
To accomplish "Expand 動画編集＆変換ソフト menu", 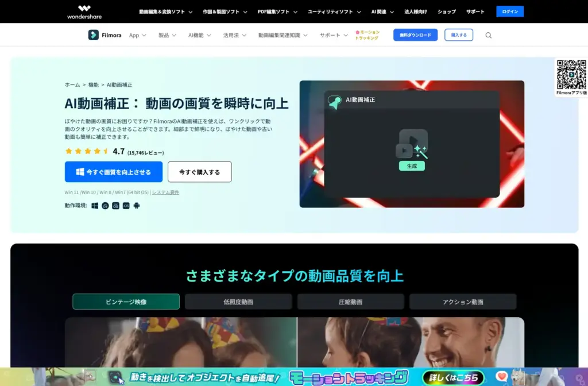I will (x=166, y=11).
